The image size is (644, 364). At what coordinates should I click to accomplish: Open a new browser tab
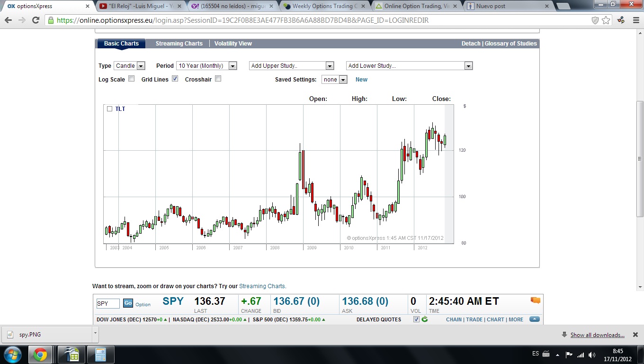pos(563,6)
